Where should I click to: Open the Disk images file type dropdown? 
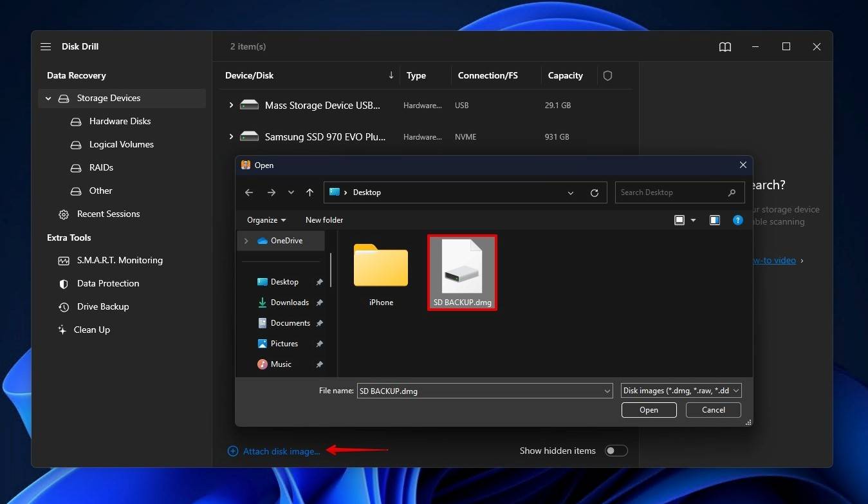pyautogui.click(x=681, y=391)
